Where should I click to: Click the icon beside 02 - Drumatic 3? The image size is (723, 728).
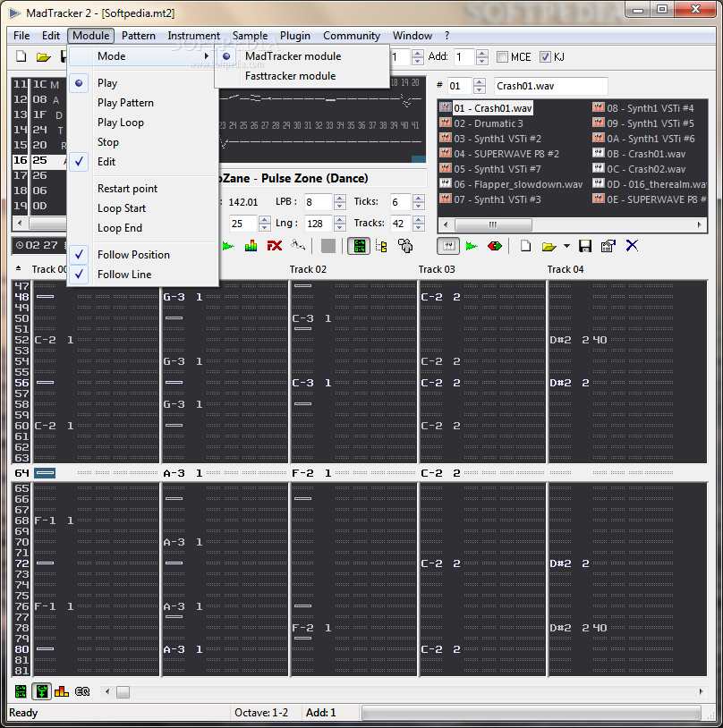click(x=446, y=123)
